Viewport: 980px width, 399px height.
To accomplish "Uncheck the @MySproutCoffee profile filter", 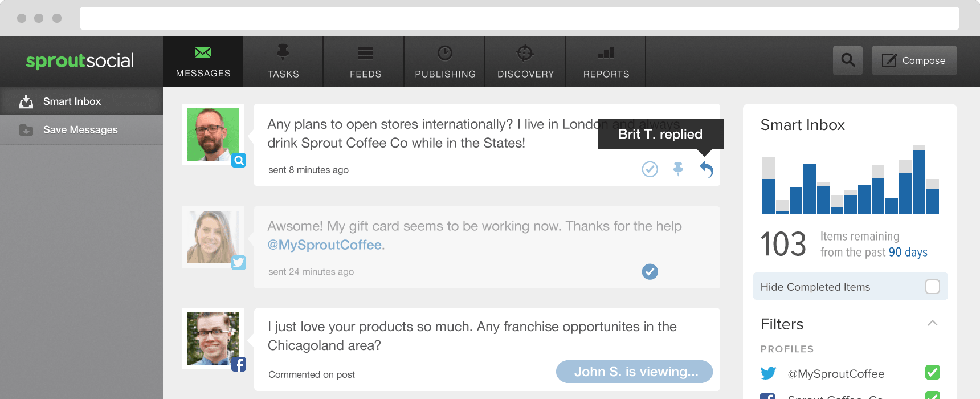I will tap(933, 372).
